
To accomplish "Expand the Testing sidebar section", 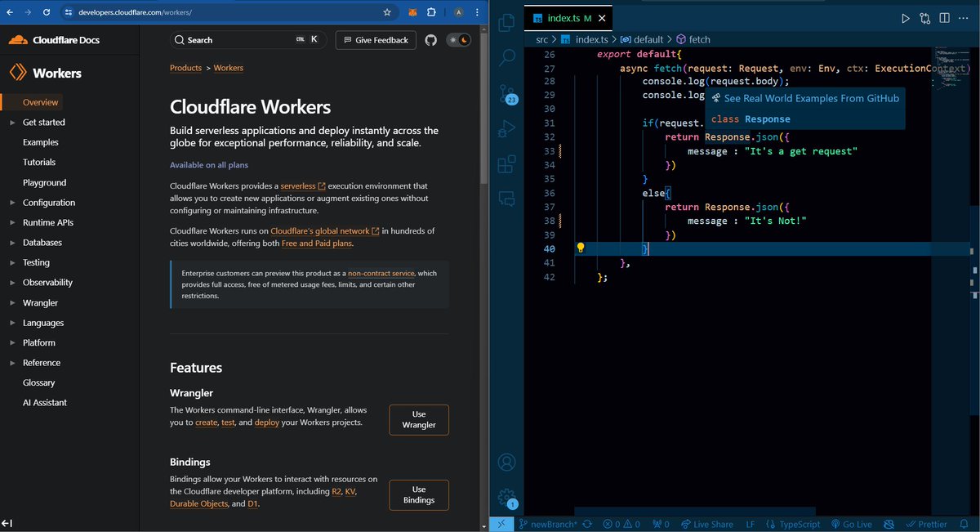I will point(12,262).
